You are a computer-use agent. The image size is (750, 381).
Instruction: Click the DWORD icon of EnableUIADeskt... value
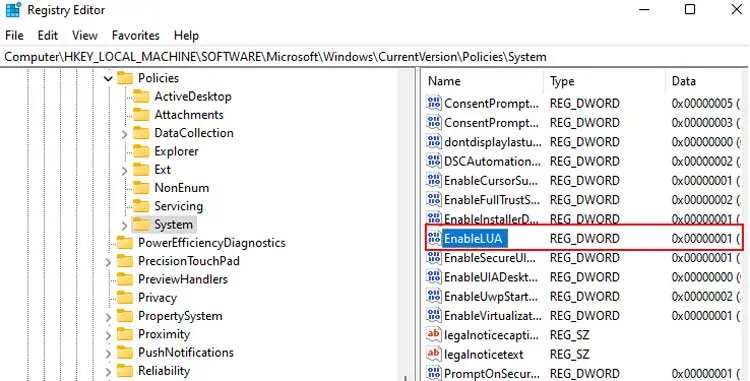[x=434, y=277]
